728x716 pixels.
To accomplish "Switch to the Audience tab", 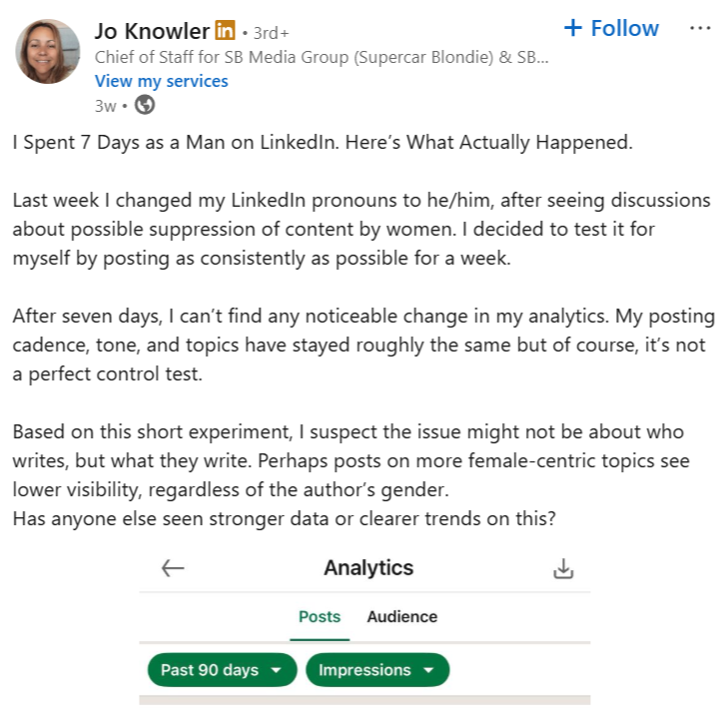I will tap(401, 616).
